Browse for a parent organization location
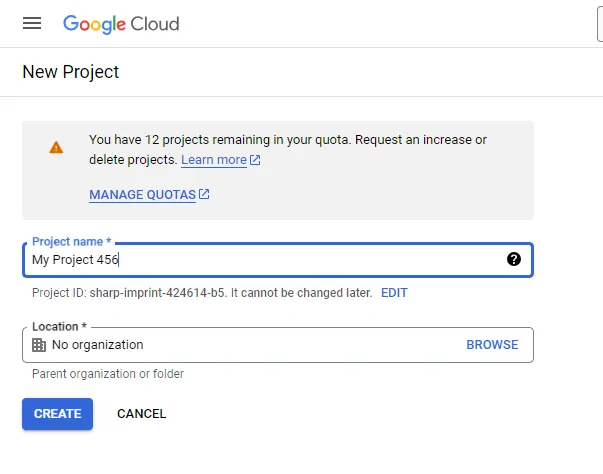The height and width of the screenshot is (474, 603). [492, 345]
